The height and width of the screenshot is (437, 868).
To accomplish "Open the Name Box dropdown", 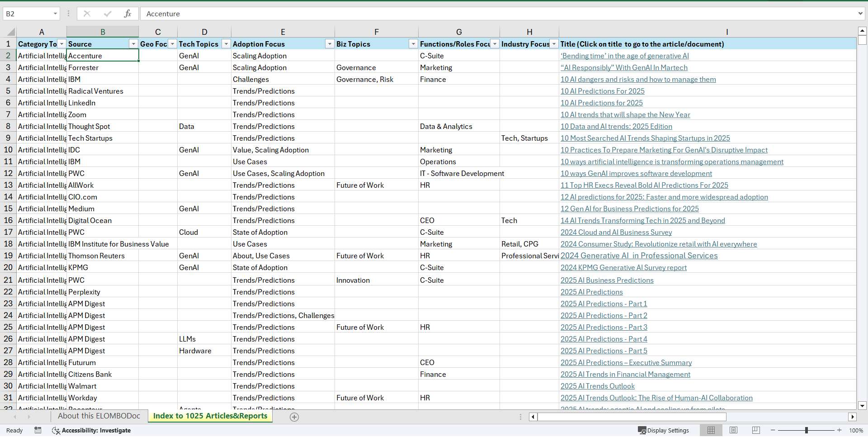I will coord(55,14).
